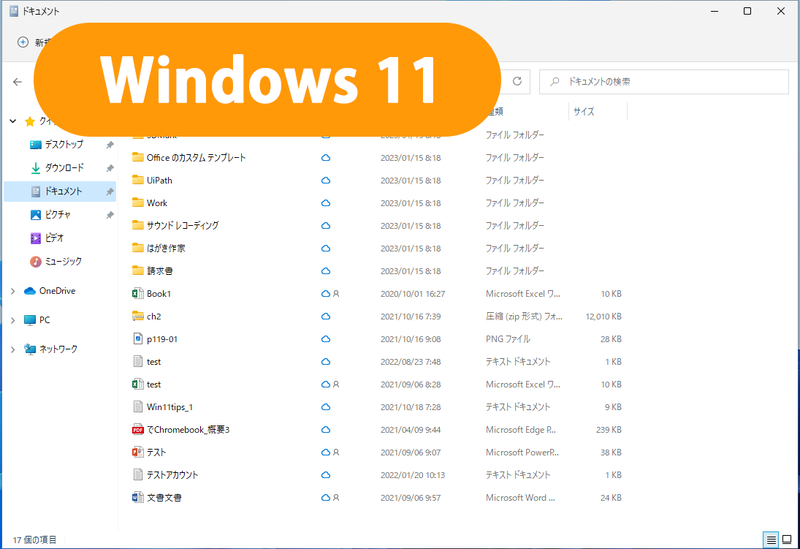Viewport: 800px width, 549px height.
Task: Click the 239 KB size value
Action: (x=609, y=430)
